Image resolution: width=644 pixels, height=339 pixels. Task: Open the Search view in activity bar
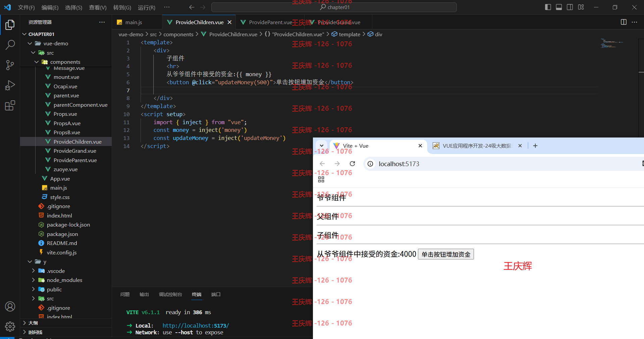tap(10, 45)
